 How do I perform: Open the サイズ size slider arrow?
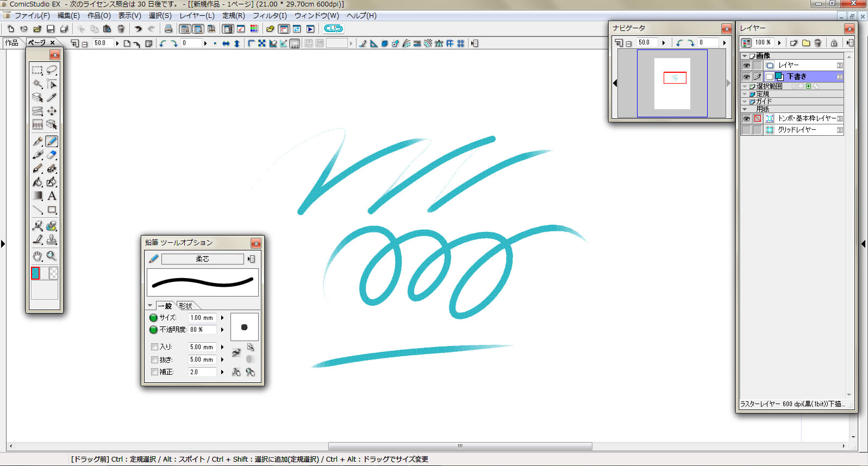coord(222,318)
